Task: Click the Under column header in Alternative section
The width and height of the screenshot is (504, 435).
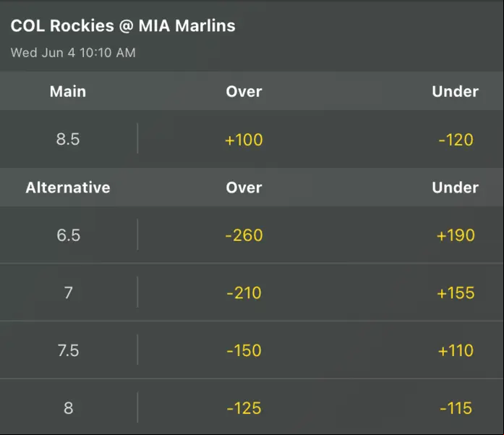Action: 455,187
